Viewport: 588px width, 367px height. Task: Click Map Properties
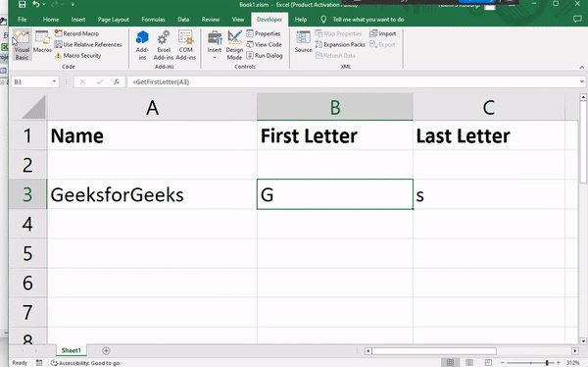339,33
